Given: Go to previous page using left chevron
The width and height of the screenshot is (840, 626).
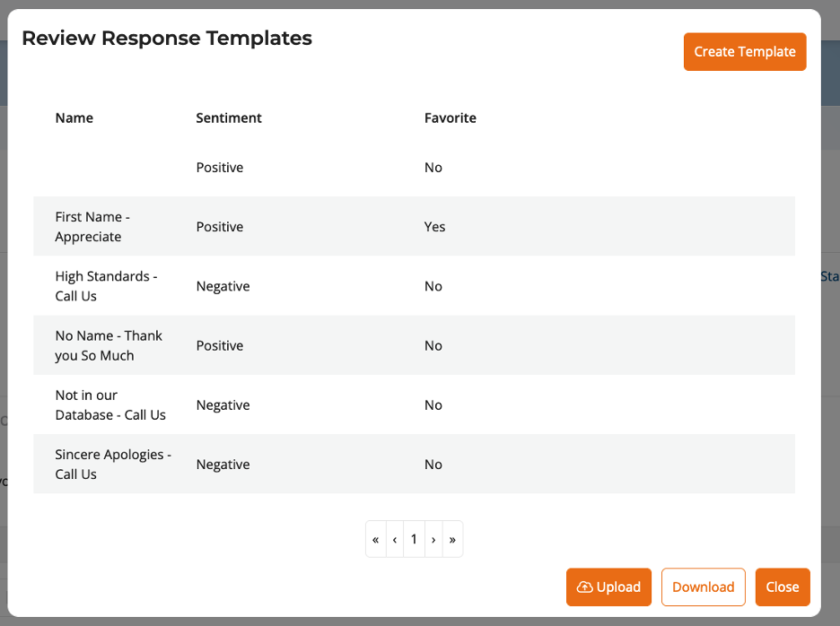Looking at the screenshot, I should click(395, 540).
